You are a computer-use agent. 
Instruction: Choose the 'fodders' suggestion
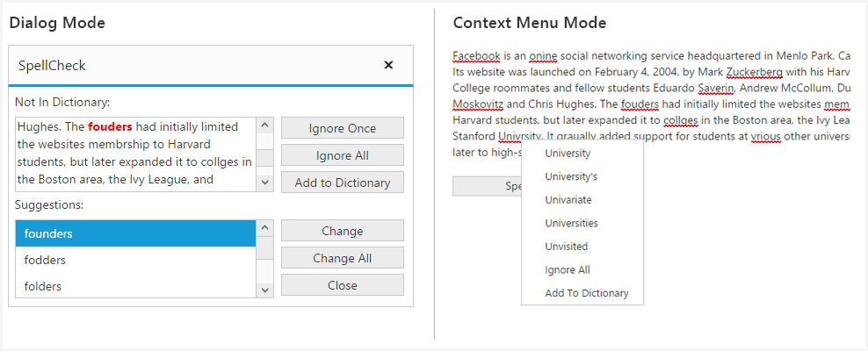tap(136, 260)
